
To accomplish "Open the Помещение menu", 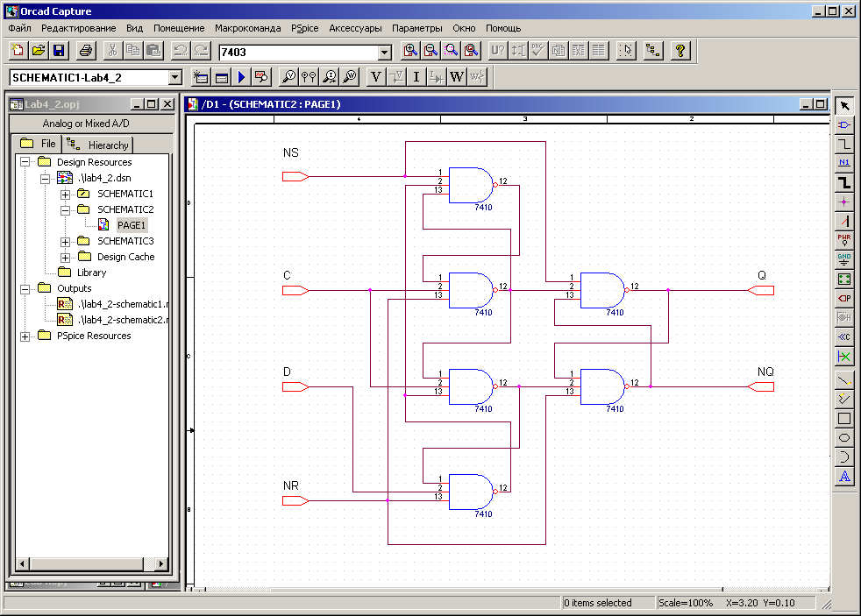I will click(x=179, y=28).
